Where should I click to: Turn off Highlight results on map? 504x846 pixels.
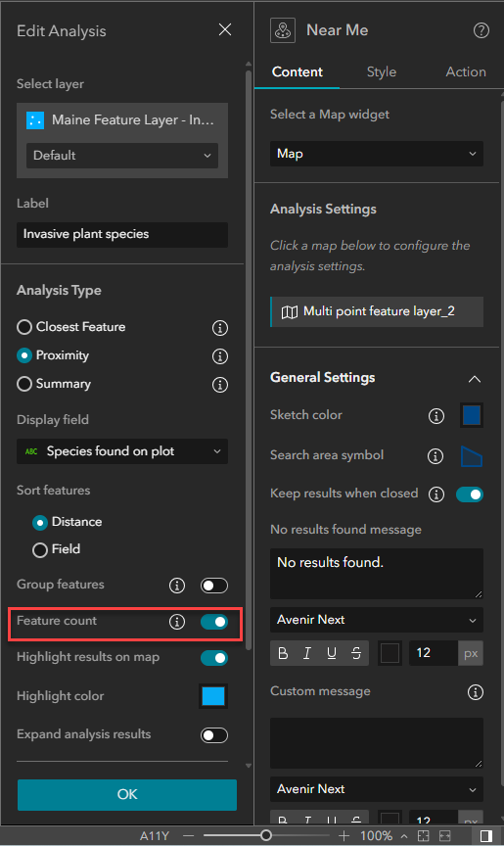click(x=214, y=658)
